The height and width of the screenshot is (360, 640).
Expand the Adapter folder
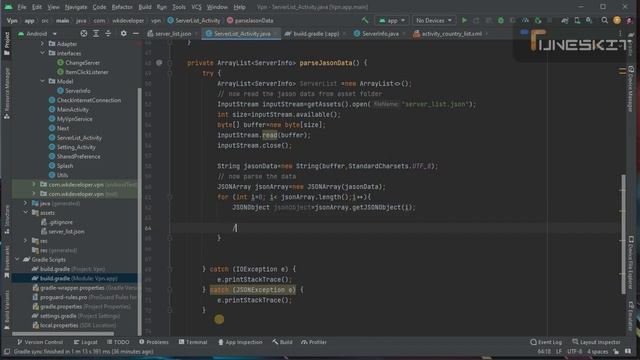(x=42, y=43)
